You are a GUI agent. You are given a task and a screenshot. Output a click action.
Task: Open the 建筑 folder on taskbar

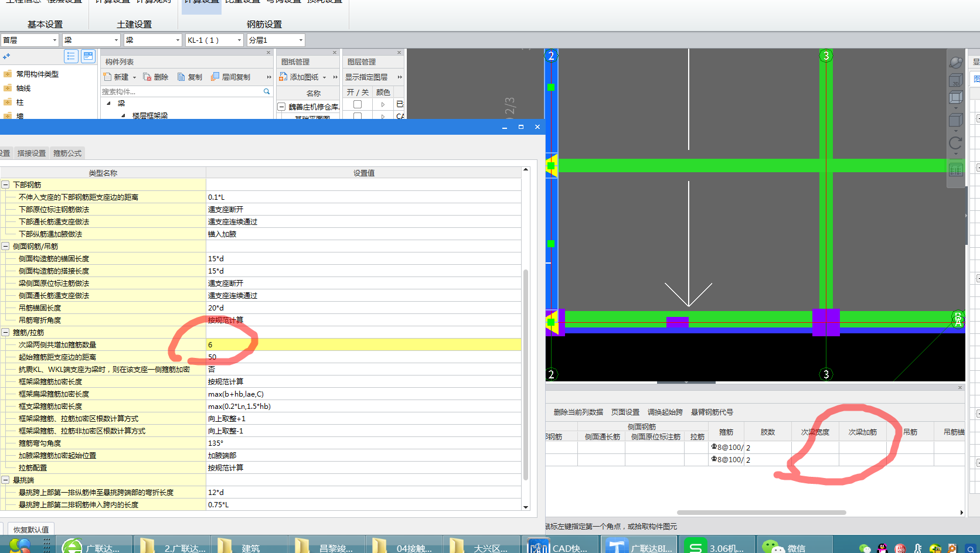coord(250,546)
